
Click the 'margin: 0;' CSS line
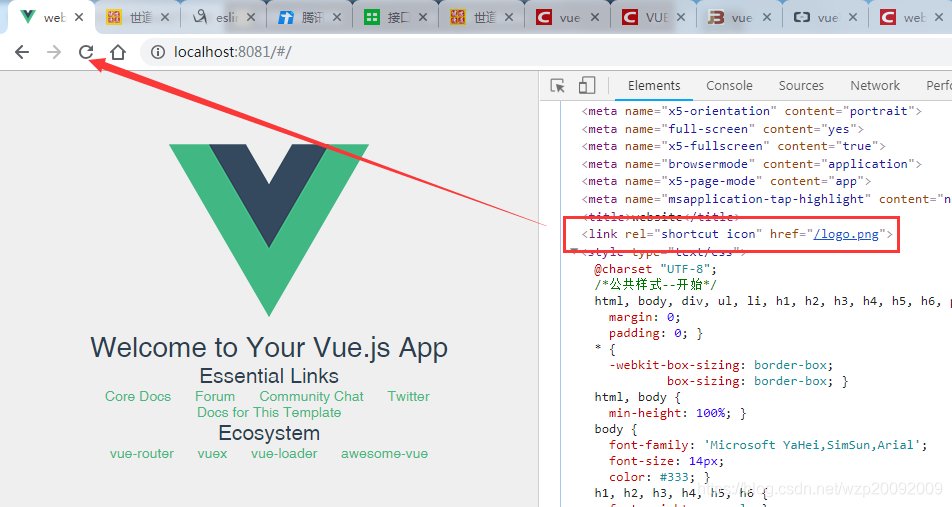[x=645, y=317]
